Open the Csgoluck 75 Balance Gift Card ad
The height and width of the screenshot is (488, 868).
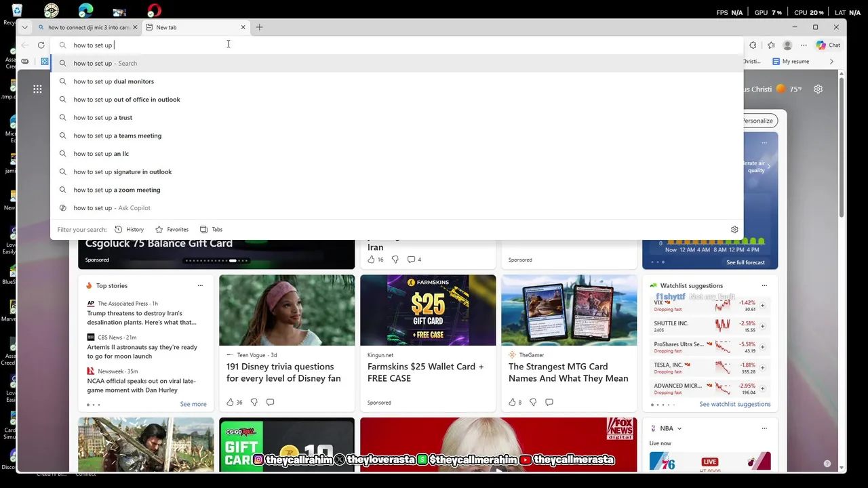[159, 243]
